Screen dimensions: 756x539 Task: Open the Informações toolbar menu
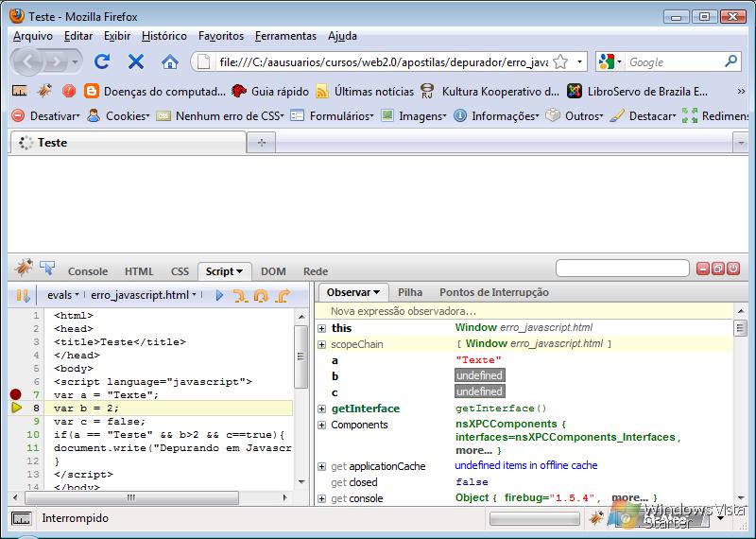[497, 115]
